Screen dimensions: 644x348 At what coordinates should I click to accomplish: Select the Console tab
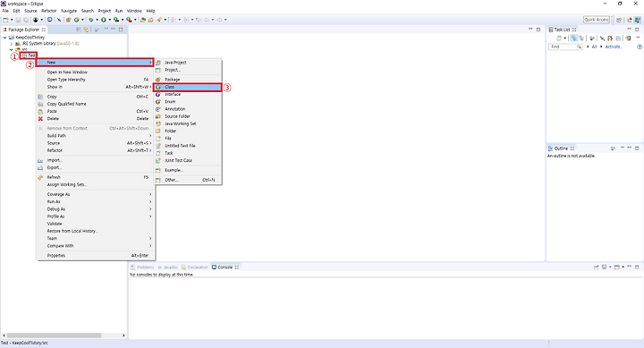tap(225, 267)
